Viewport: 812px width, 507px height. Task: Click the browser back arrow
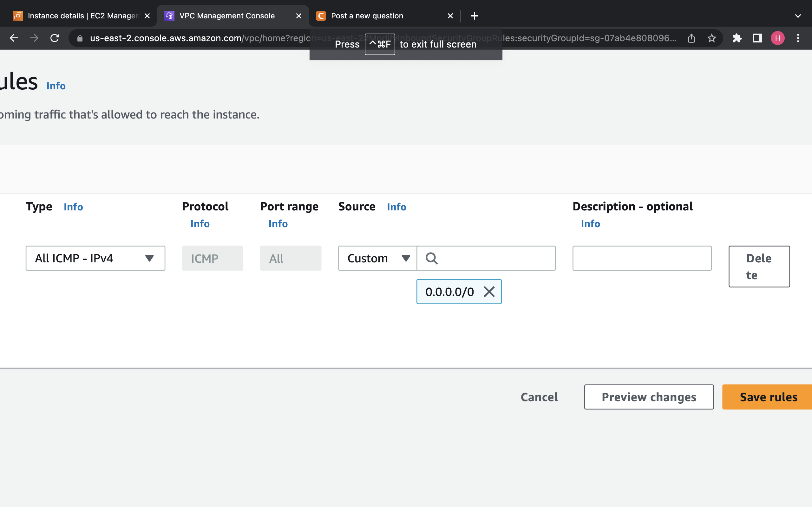point(14,38)
